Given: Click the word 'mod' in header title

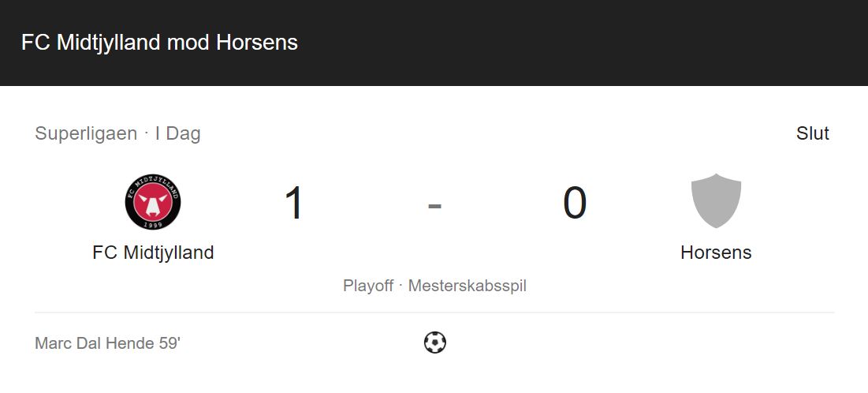Looking at the screenshot, I should (188, 43).
